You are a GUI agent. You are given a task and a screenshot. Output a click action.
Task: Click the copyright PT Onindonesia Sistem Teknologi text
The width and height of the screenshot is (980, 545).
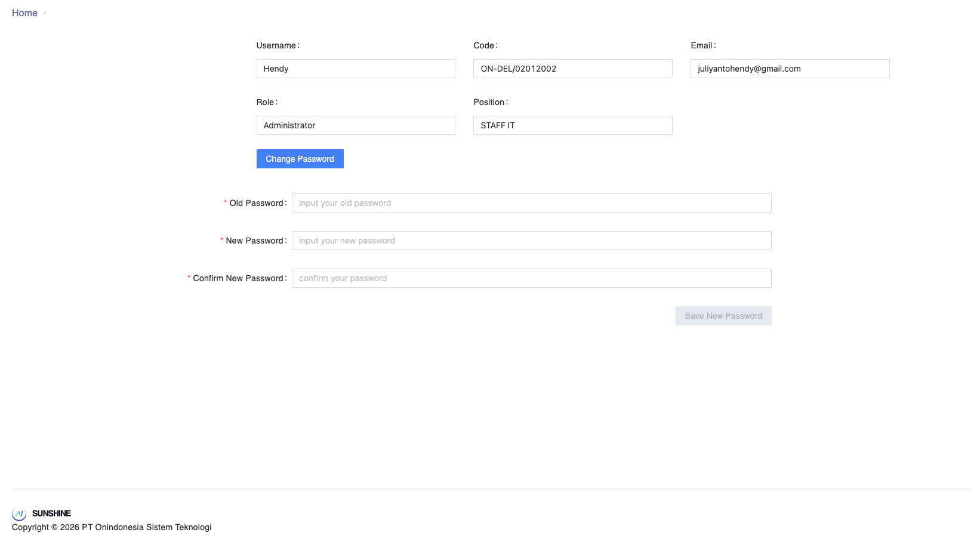coord(112,527)
